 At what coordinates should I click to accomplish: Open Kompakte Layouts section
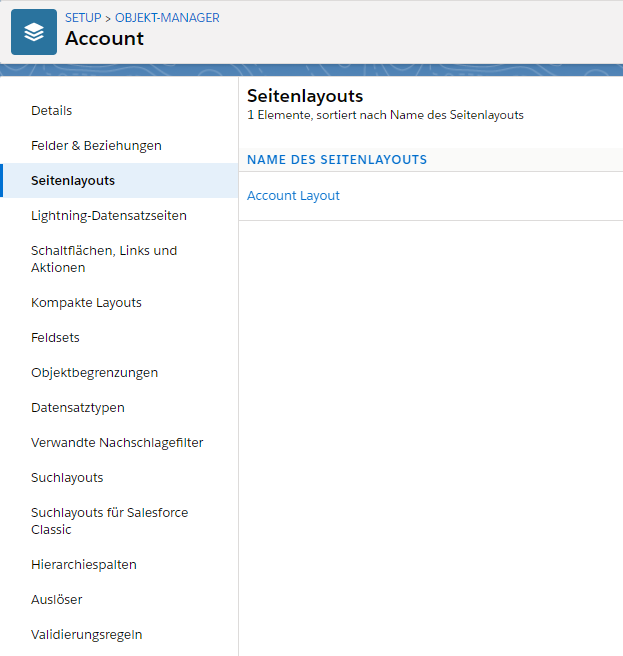pos(86,302)
